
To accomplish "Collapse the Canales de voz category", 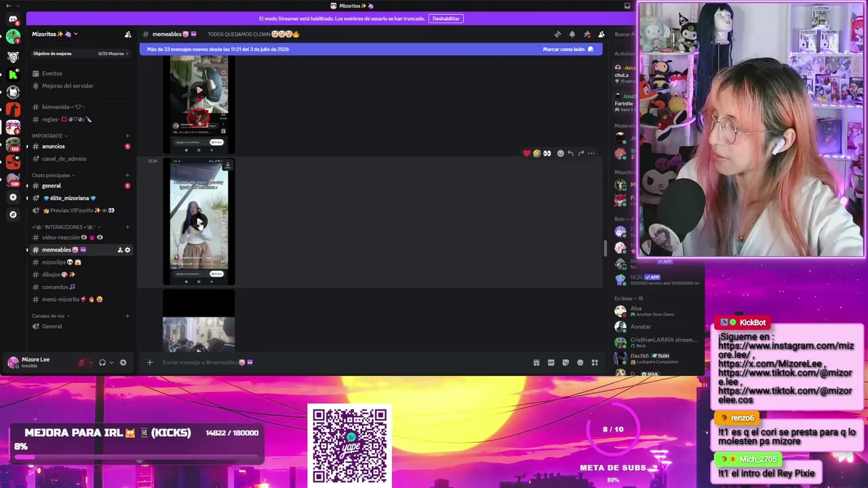I will click(x=50, y=316).
